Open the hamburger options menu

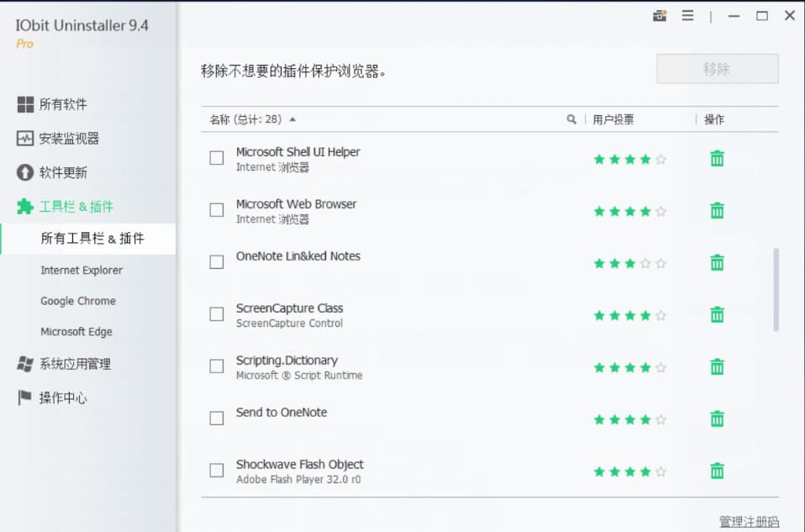[x=688, y=16]
